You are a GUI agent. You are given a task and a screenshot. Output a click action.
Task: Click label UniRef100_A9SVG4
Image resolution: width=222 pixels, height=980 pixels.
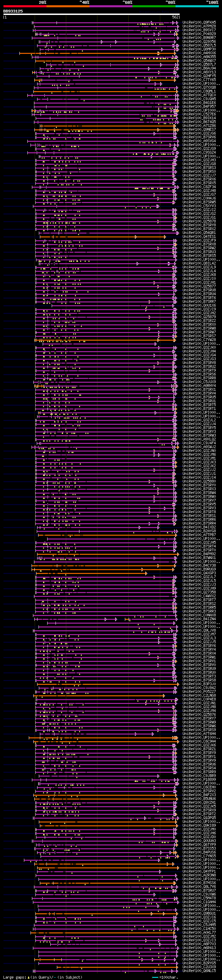pyautogui.click(x=199, y=141)
